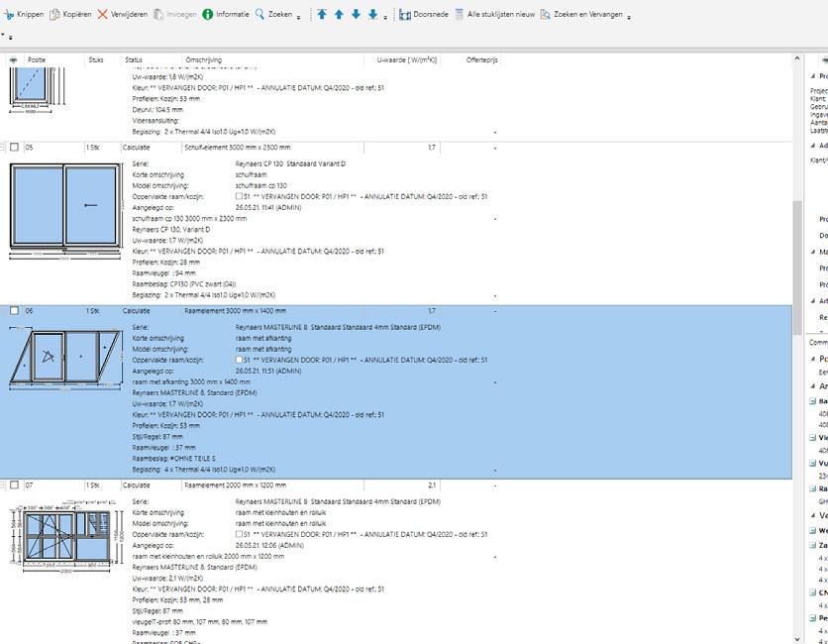Click 'raam met kleinhouten en rolluik' Korte omschrijving value

[x=280, y=512]
